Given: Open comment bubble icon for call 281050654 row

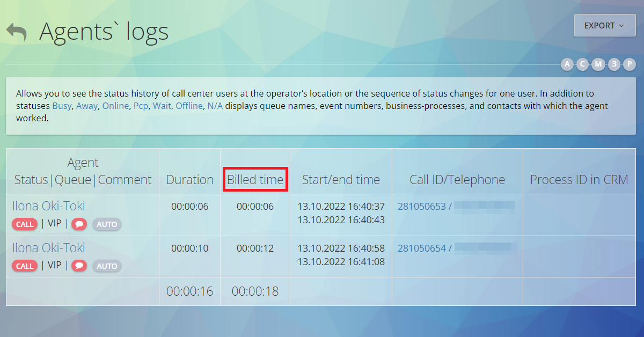Looking at the screenshot, I should (79, 266).
